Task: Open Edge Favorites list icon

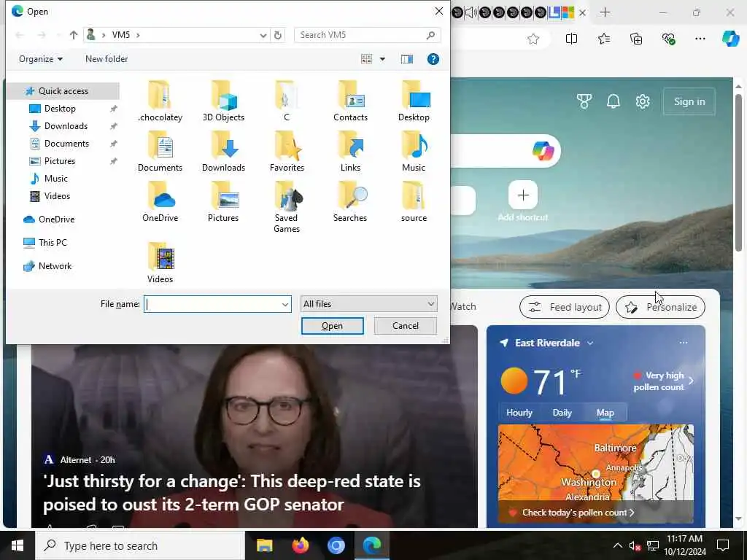Action: point(603,39)
